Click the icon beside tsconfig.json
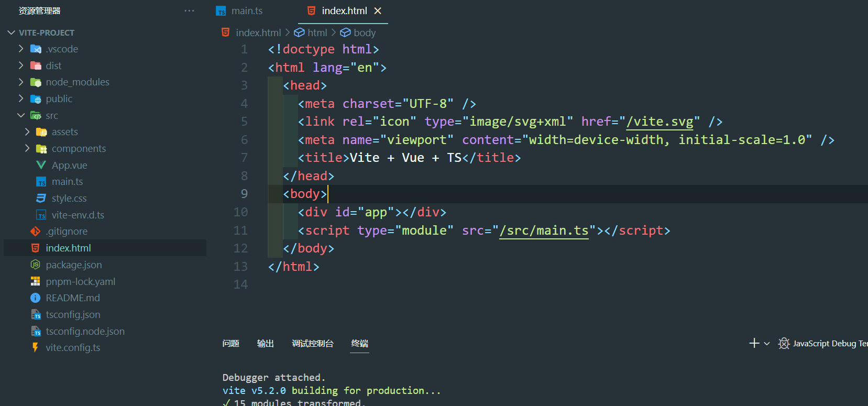Image resolution: width=868 pixels, height=406 pixels. [x=36, y=315]
